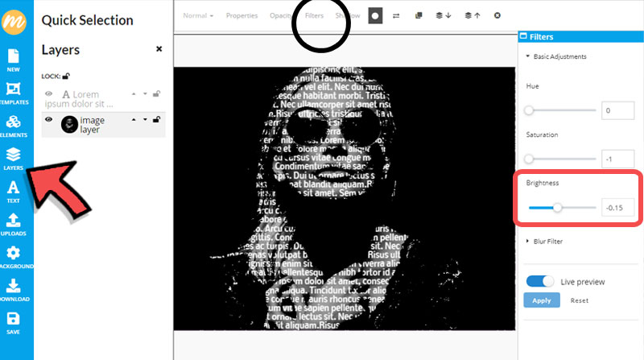The width and height of the screenshot is (644, 360).
Task: Open the Elements sidebar panel
Action: (13, 126)
